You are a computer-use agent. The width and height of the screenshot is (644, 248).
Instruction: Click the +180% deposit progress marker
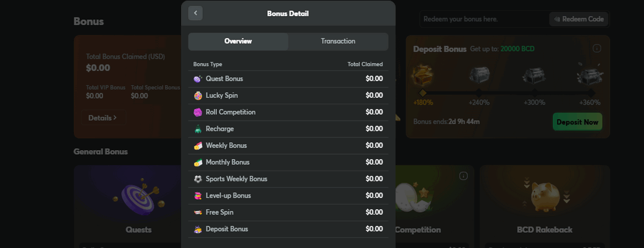(x=423, y=92)
